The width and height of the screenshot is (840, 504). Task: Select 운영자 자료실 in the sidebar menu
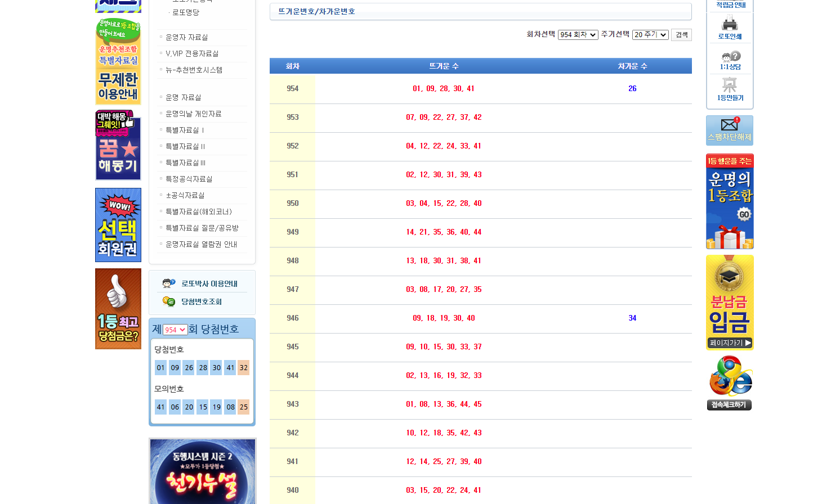coord(186,37)
